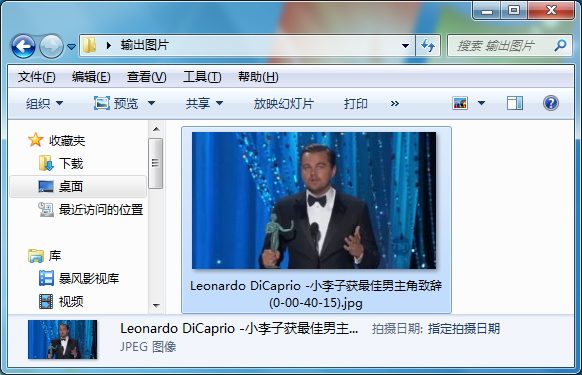582x375 pixels.
Task: Open Help with the question mark icon
Action: 550,103
